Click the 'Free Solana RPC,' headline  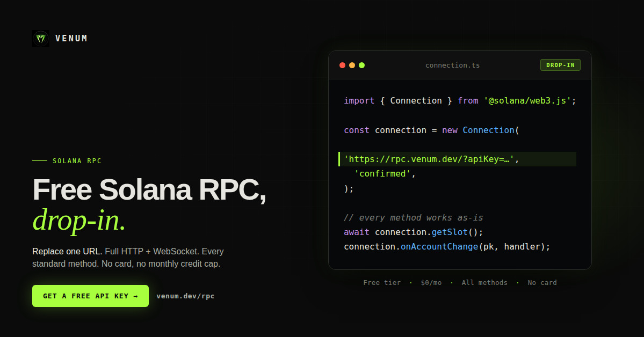click(x=149, y=189)
